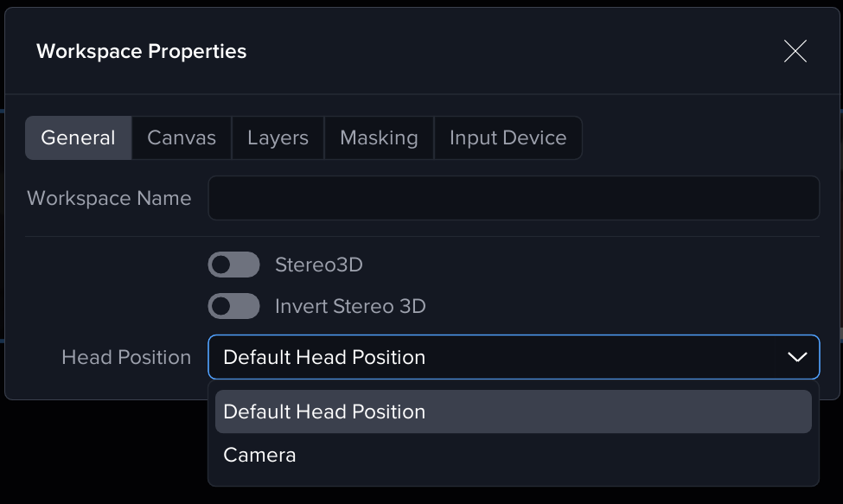Viewport: 843px width, 504px height.
Task: Open the Layers tab
Action: pos(278,138)
